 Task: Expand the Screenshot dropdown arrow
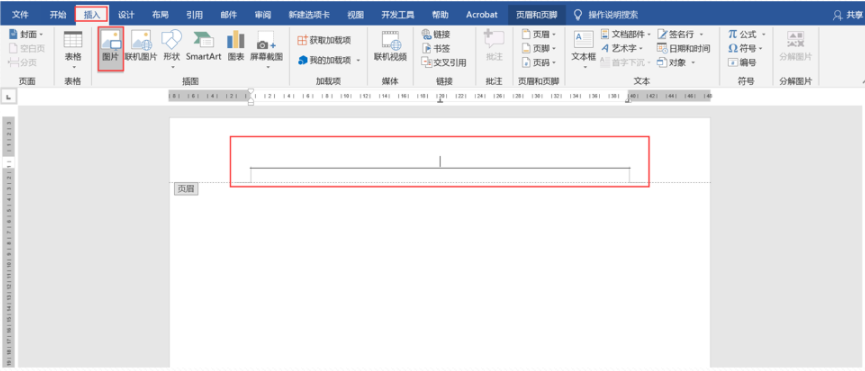267,67
